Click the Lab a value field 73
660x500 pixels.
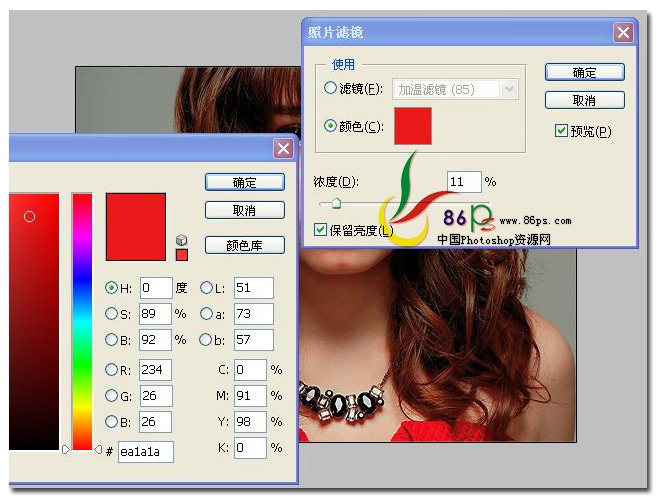click(254, 314)
